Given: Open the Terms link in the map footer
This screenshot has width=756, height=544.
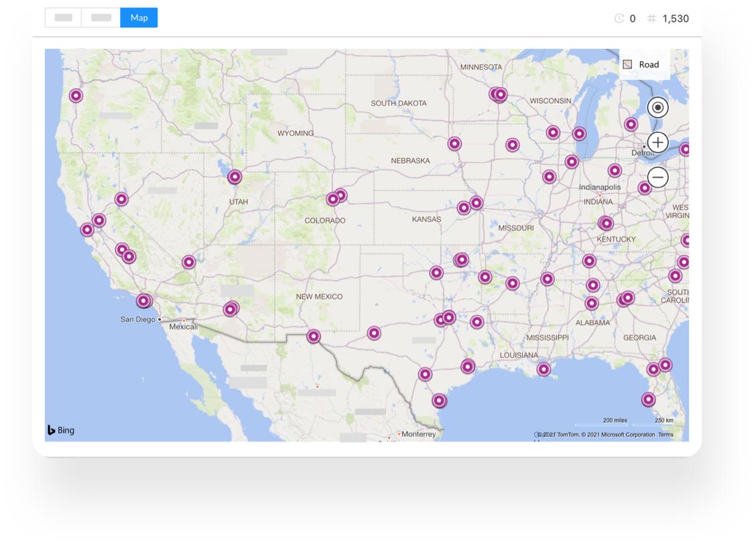Looking at the screenshot, I should (666, 434).
